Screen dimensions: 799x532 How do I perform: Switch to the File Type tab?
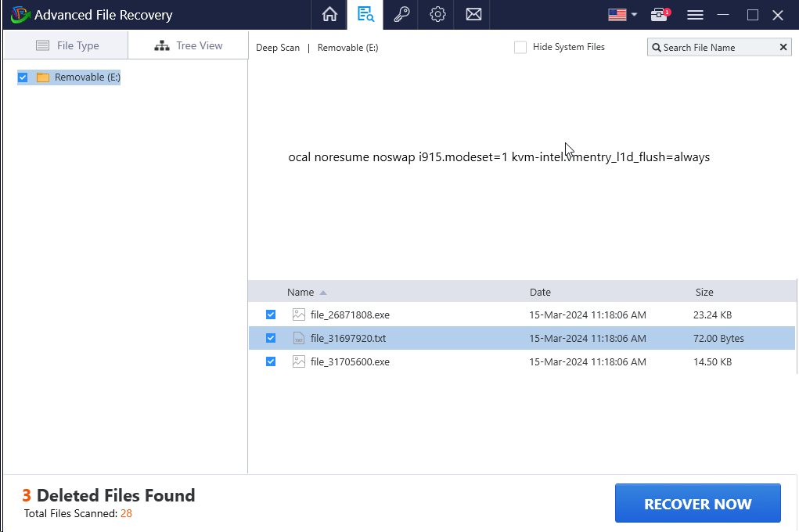pyautogui.click(x=67, y=46)
